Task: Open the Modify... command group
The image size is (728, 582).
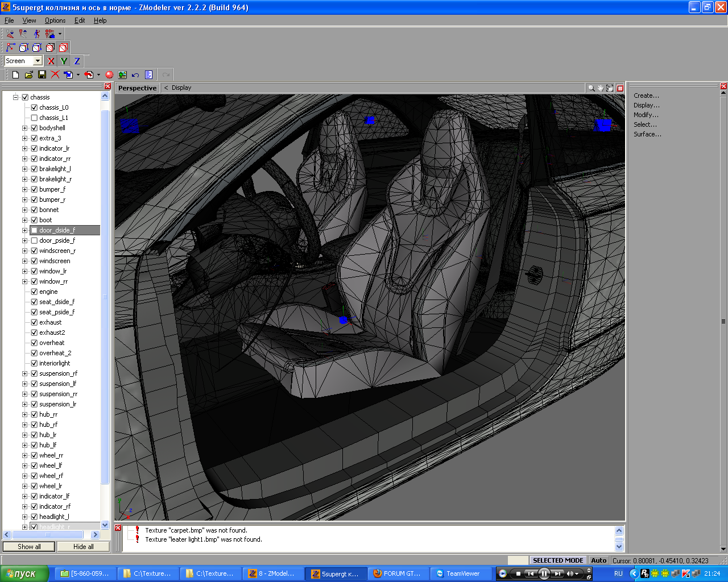Action: pyautogui.click(x=646, y=115)
